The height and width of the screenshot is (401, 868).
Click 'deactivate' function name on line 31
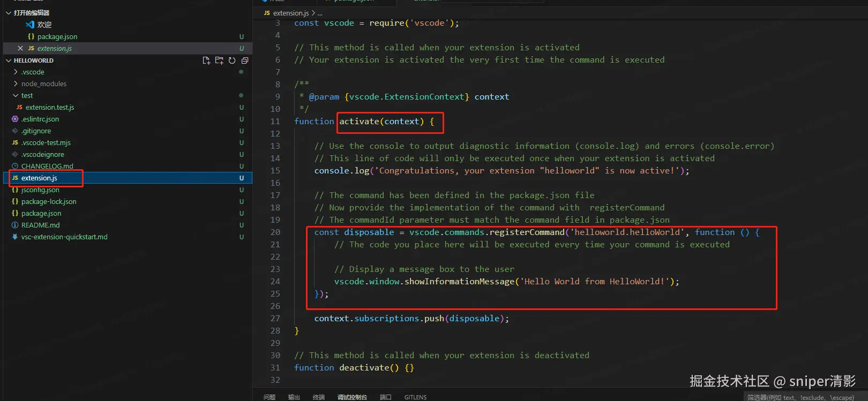point(364,368)
